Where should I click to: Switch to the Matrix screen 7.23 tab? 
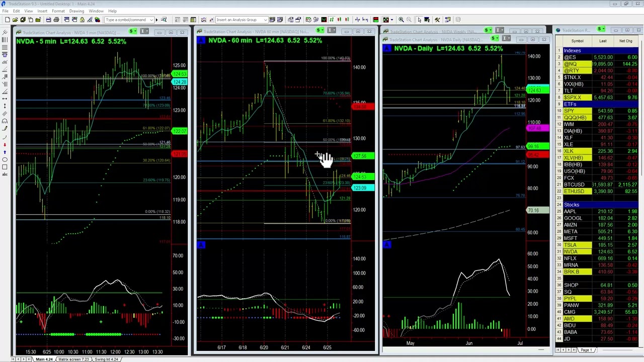tap(73, 359)
